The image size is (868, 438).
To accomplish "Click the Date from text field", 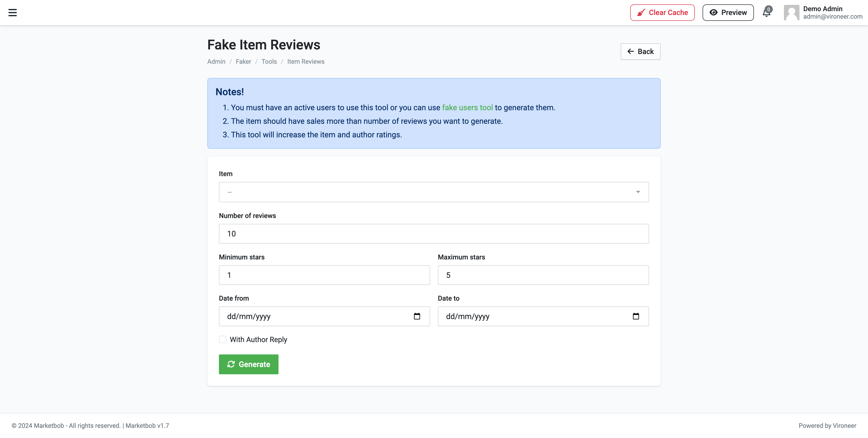I will 303,316.
